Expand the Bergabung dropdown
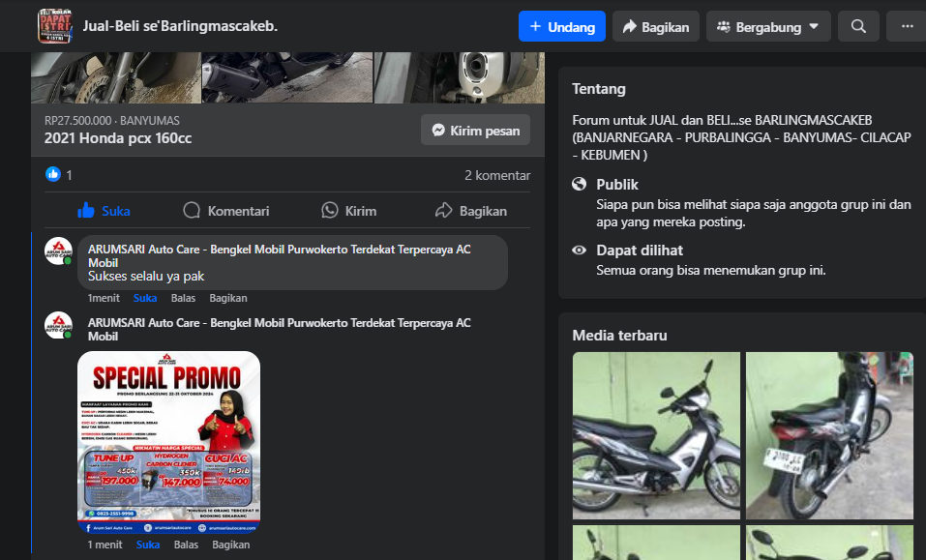926x560 pixels. pos(768,26)
